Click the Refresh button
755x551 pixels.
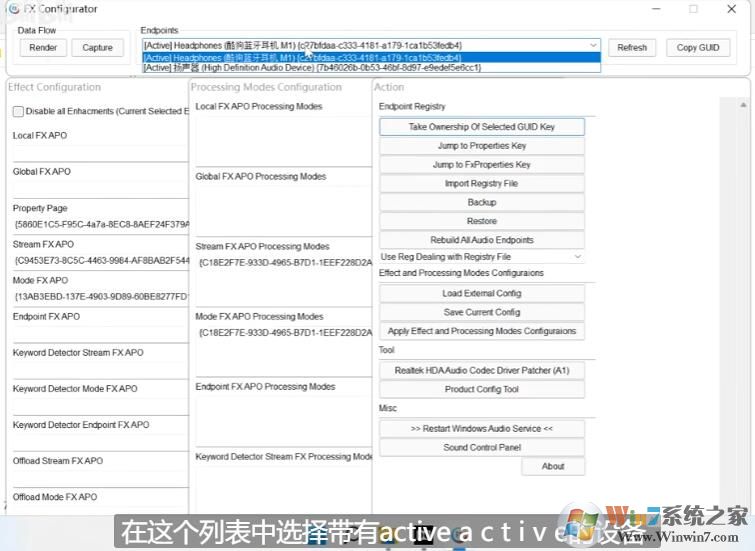tap(632, 48)
